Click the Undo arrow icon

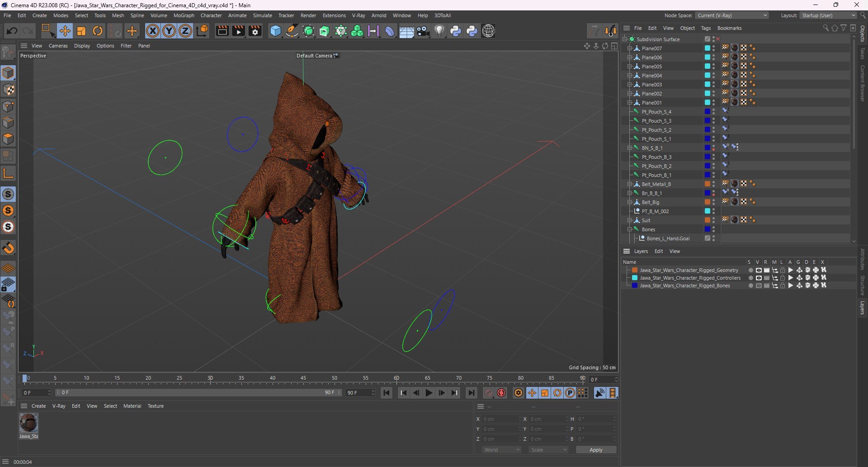coord(12,31)
